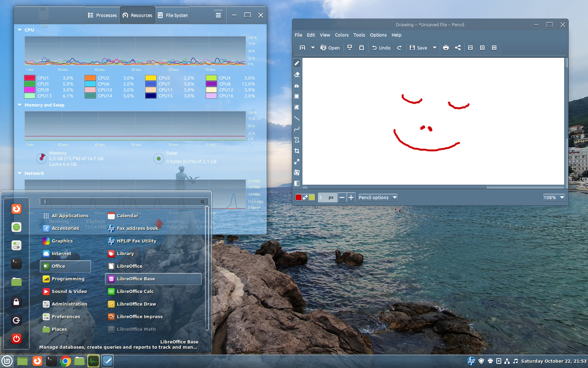Choose the Rectangle selection tool
The height and width of the screenshot is (368, 588).
(297, 96)
